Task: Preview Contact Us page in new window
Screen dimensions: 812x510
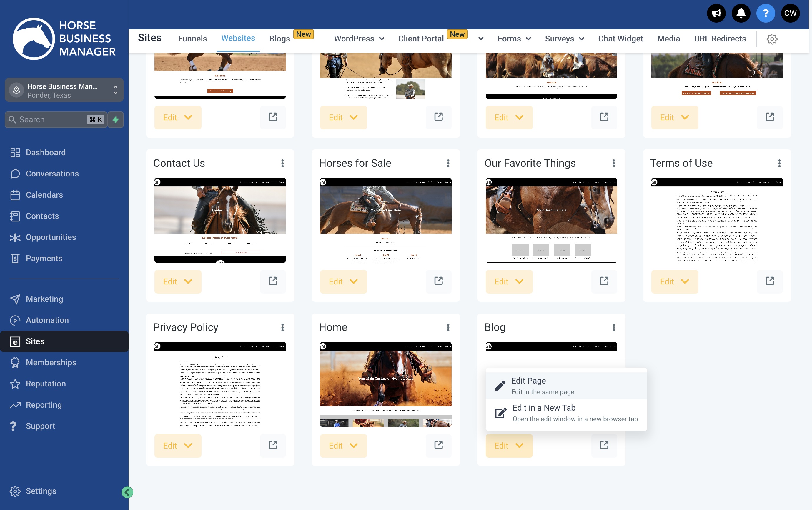Action: coord(273,281)
